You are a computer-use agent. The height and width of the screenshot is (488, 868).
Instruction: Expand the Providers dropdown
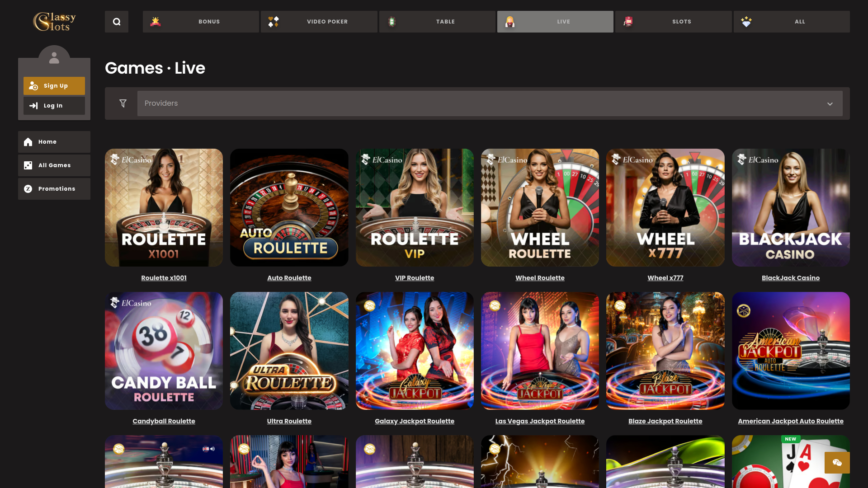click(830, 103)
